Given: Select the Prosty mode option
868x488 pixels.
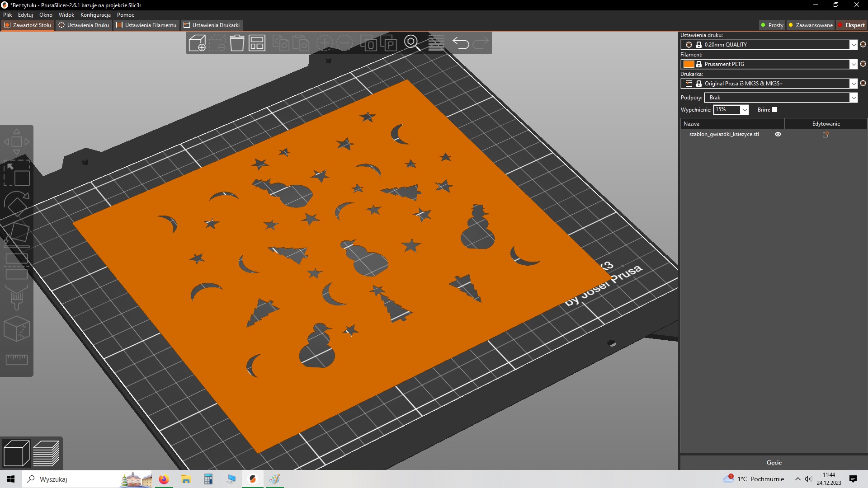Looking at the screenshot, I should (772, 25).
